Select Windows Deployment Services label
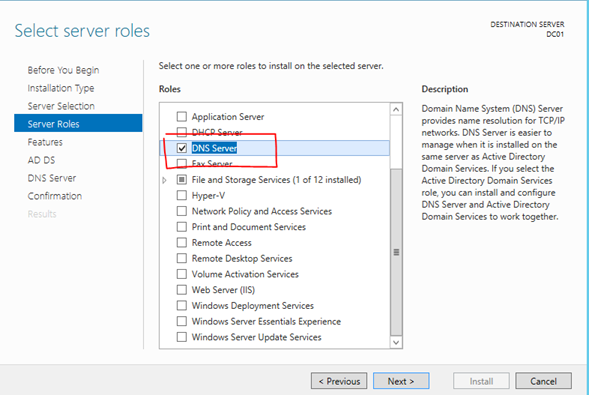The image size is (589, 395). pyautogui.click(x=253, y=306)
